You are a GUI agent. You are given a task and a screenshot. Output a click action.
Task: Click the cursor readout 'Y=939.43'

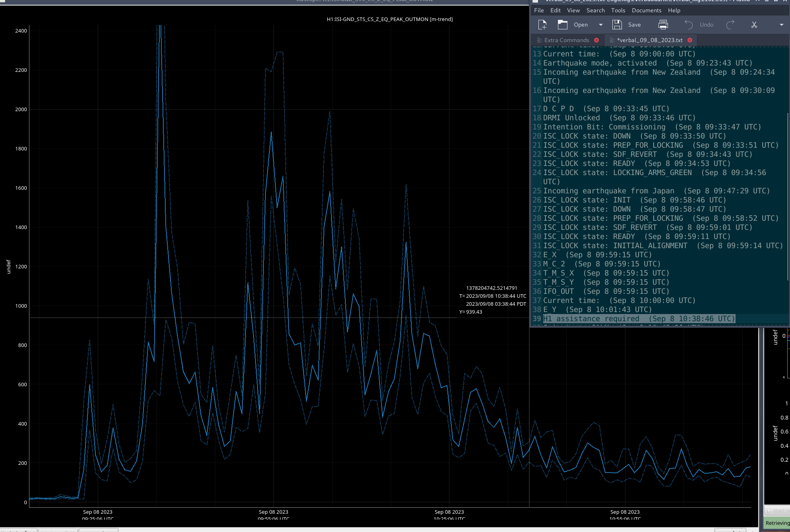coord(471,312)
